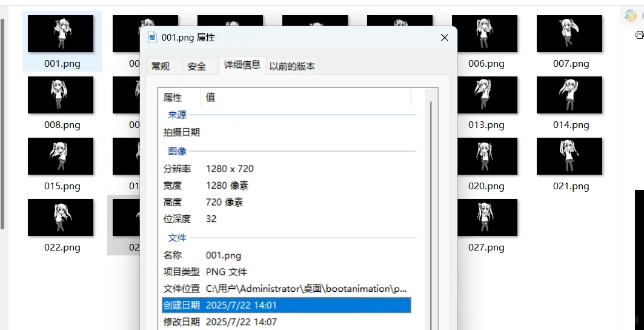Select the 拍摄日期 property row
This screenshot has width=644, height=330.
click(287, 132)
